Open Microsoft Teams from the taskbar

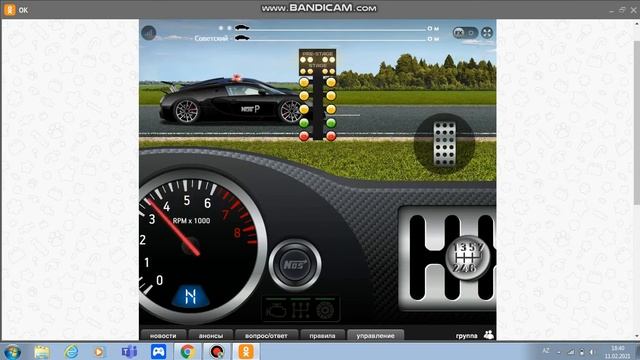point(129,351)
